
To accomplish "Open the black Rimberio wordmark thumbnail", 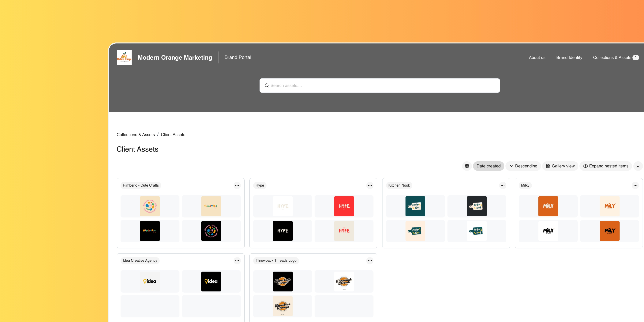I will click(x=150, y=231).
